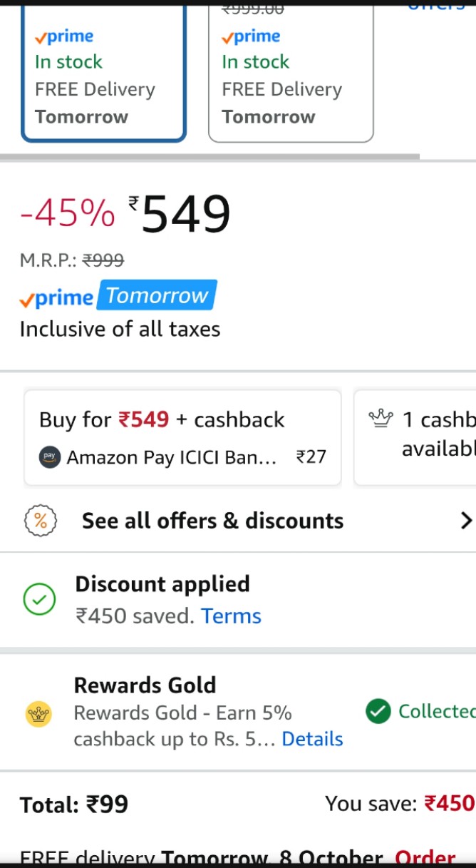Tap the Collected reward status label
The image size is (476, 868).
pos(436,711)
